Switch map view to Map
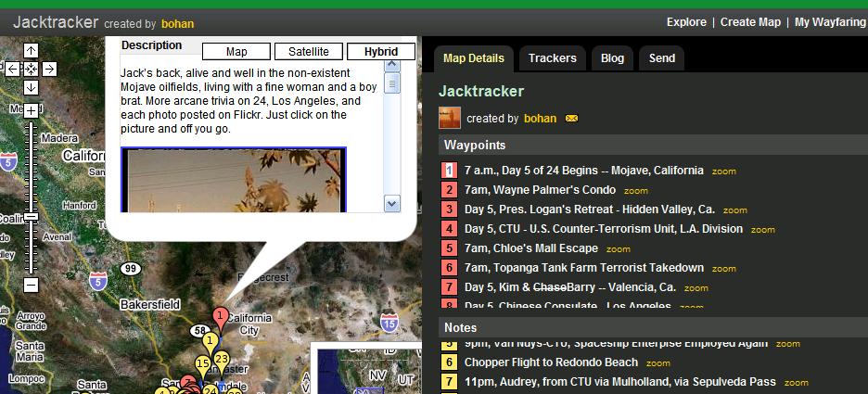The image size is (868, 394). point(236,52)
